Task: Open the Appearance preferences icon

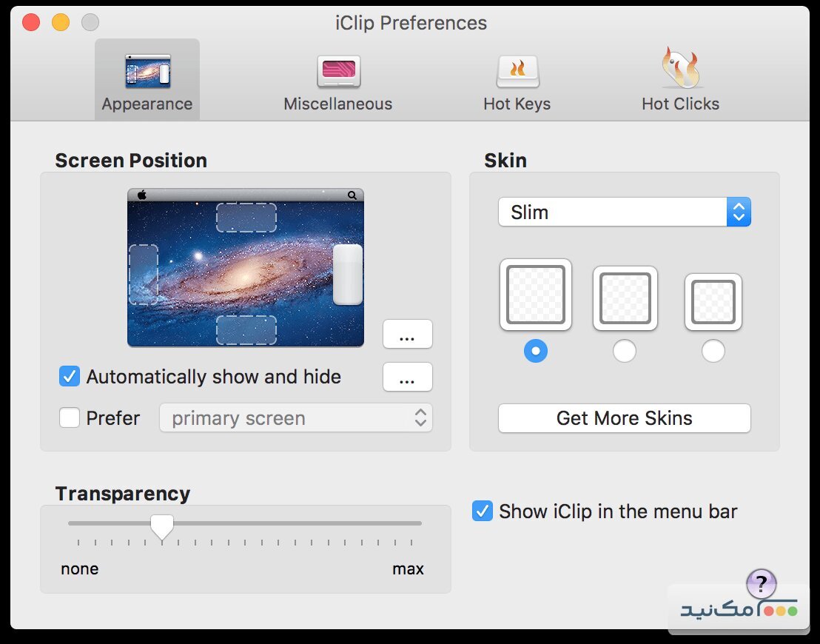Action: (x=147, y=73)
